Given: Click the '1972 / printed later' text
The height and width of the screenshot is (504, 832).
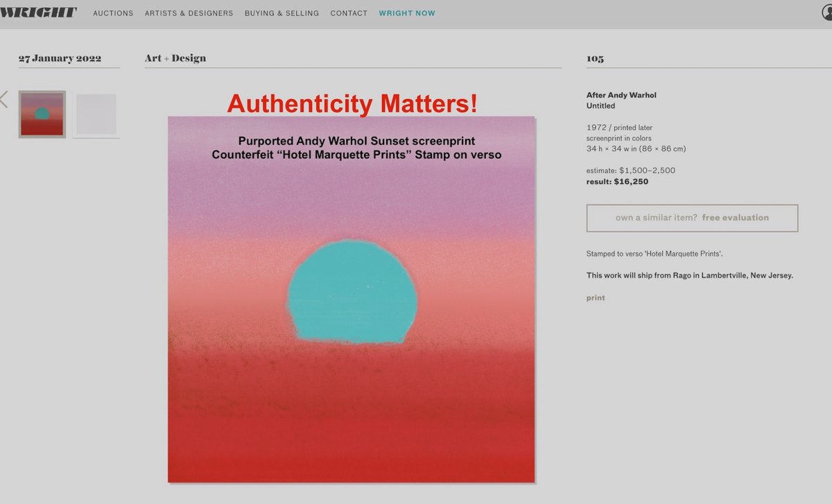Looking at the screenshot, I should 619,128.
